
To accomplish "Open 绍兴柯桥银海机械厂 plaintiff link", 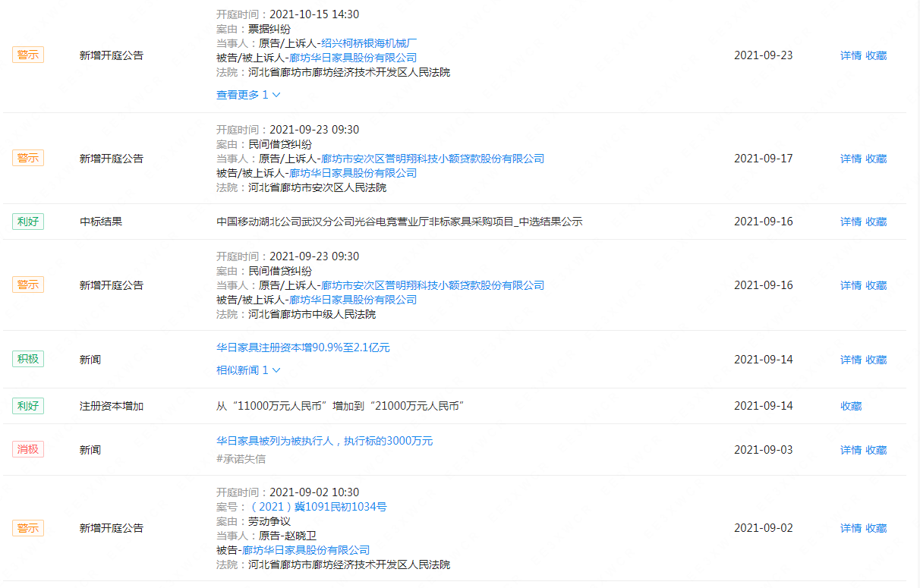I will [369, 43].
